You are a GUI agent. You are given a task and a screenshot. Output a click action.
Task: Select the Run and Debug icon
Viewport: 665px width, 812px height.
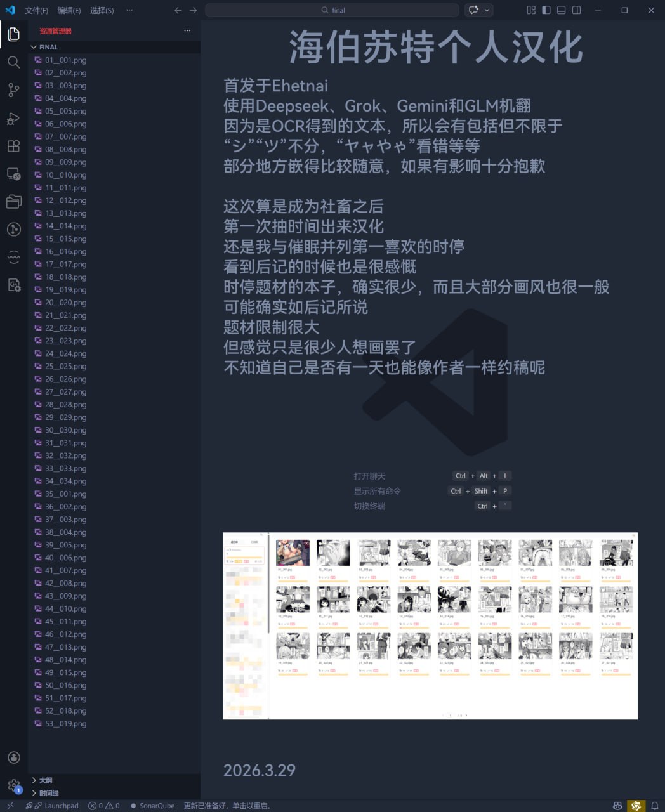[x=13, y=118]
